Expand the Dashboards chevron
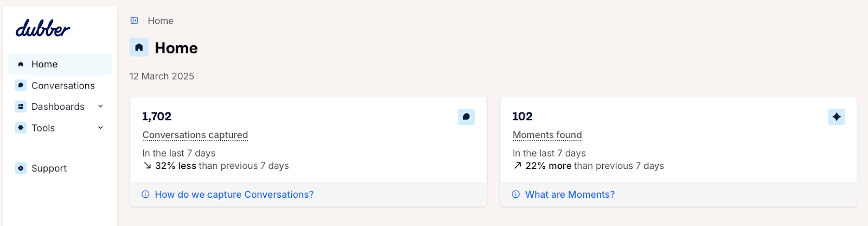The image size is (868, 226). 100,106
